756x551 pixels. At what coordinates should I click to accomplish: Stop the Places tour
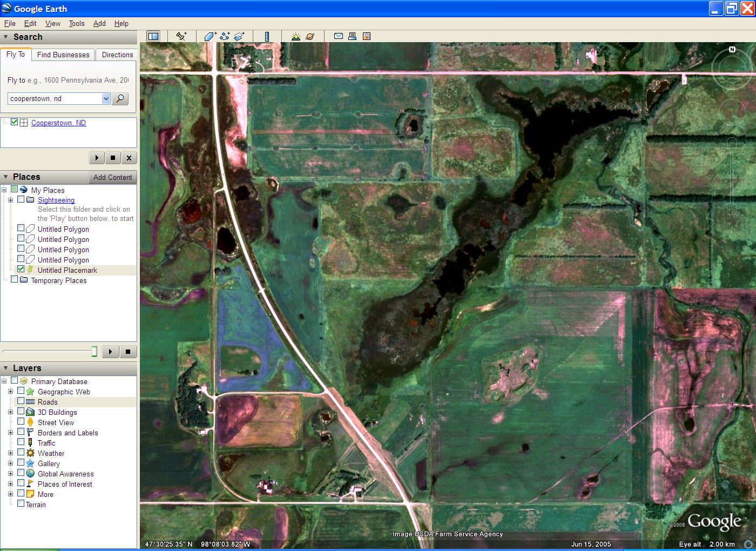point(128,352)
